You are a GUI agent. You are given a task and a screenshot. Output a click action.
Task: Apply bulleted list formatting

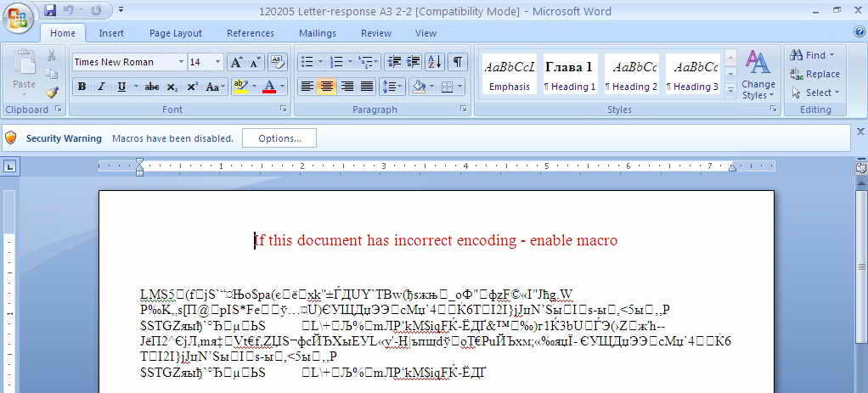click(x=307, y=62)
